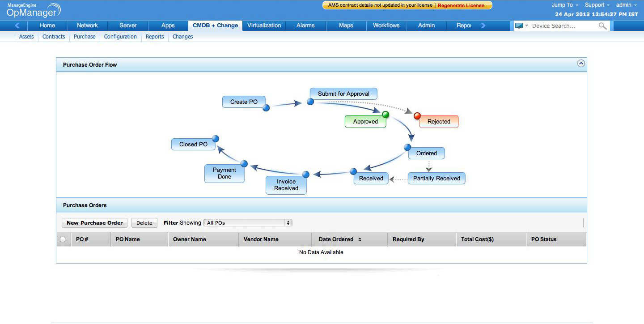Collapse the Purchase Order Flow panel
Screen dimensions: 644x324
coord(581,64)
